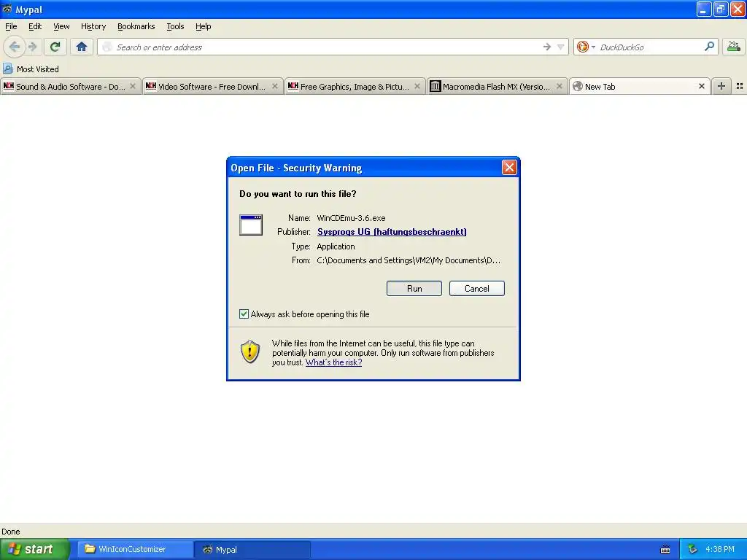The image size is (747, 560).
Task: Open the list all tabs button
Action: coord(740,86)
